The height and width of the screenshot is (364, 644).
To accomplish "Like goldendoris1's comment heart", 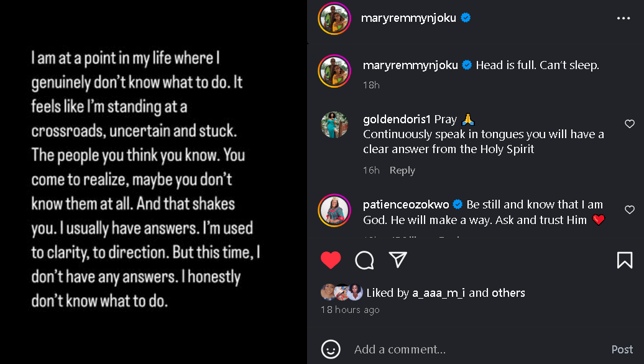I will 630,124.
